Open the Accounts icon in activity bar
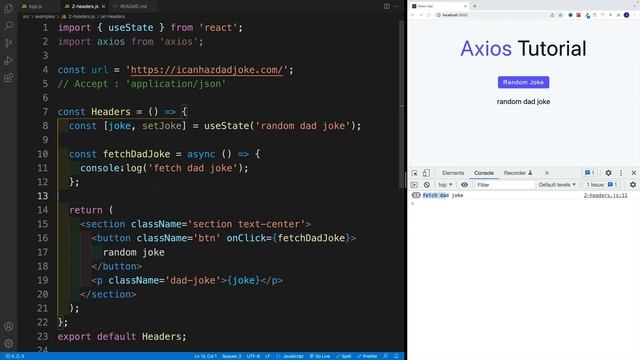The height and width of the screenshot is (360, 640). tap(9, 326)
